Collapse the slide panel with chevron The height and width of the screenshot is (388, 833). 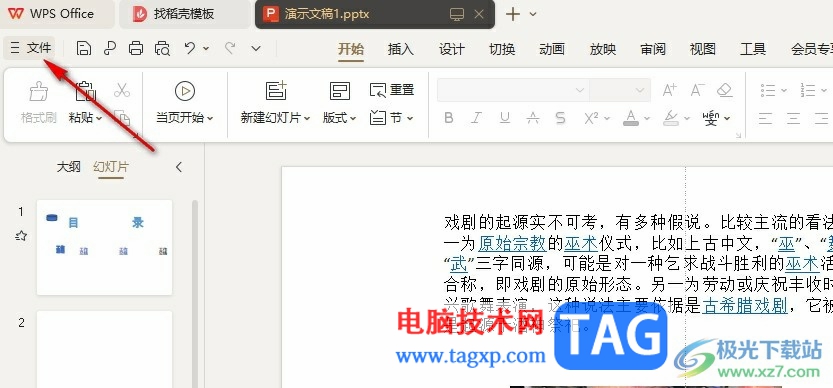[178, 167]
